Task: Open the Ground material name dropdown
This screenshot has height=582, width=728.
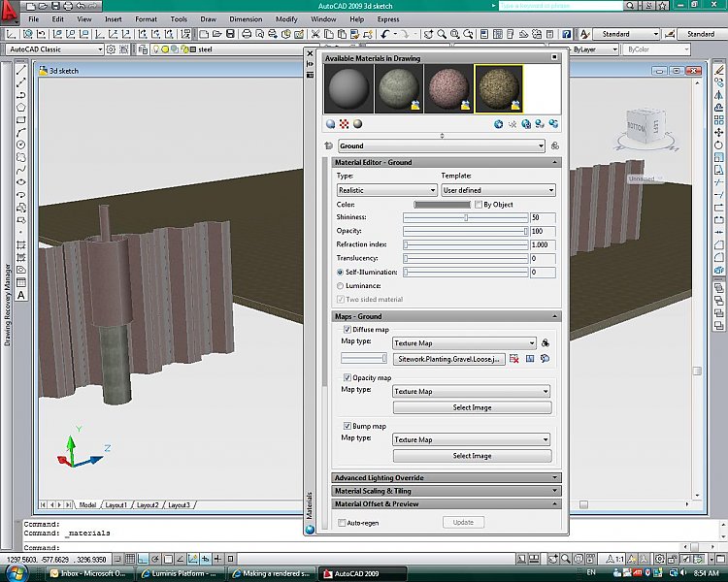Action: (442, 146)
